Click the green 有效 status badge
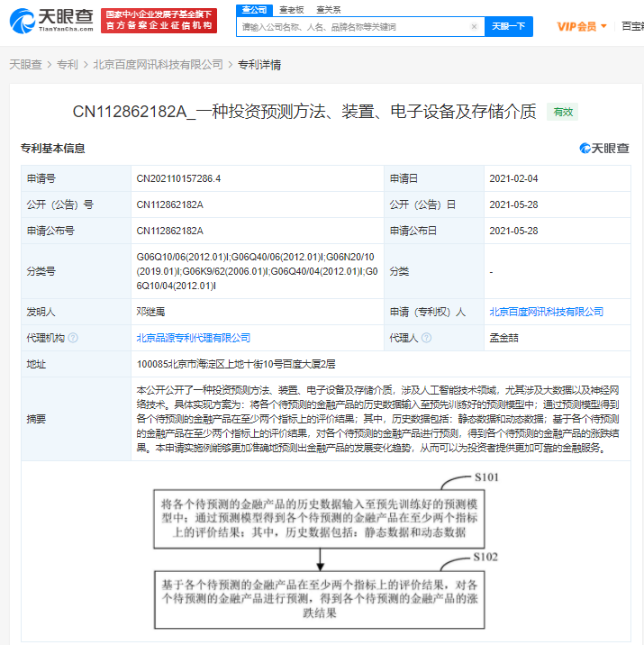The width and height of the screenshot is (644, 645). pos(563,112)
